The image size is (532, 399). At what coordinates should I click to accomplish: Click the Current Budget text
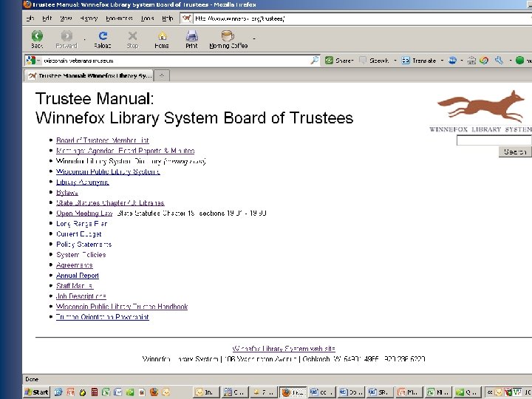click(79, 233)
